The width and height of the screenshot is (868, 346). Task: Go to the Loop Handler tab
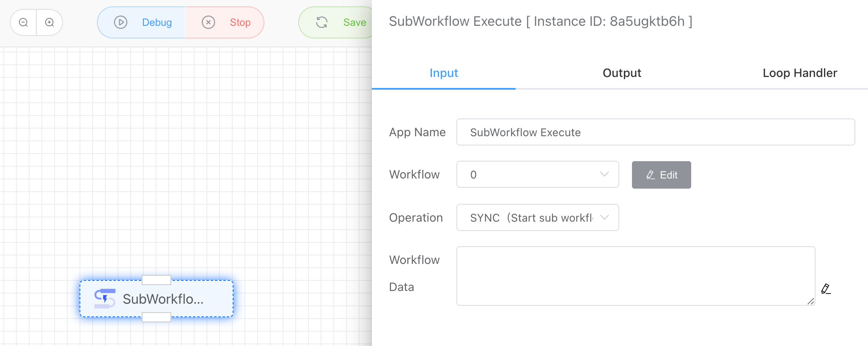(799, 73)
